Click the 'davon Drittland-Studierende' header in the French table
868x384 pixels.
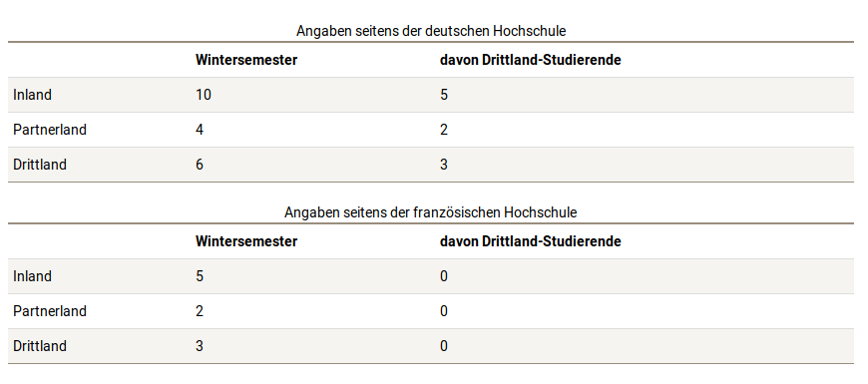(531, 241)
